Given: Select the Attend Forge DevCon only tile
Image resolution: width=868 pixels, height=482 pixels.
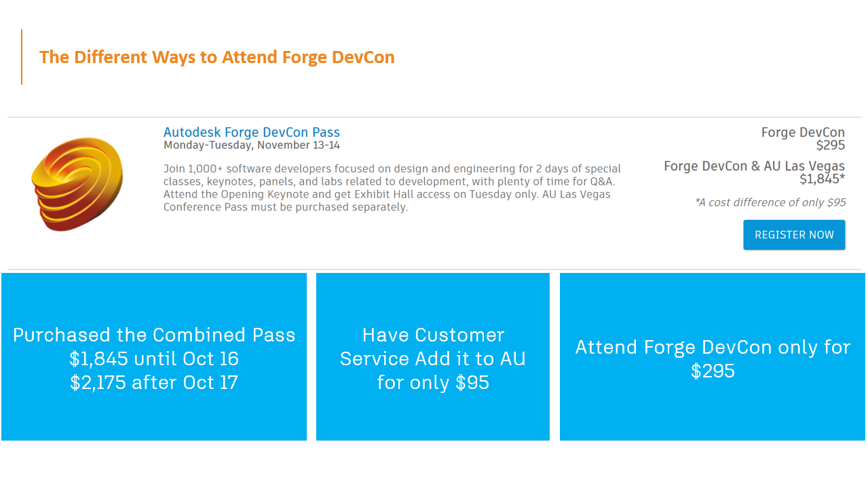Looking at the screenshot, I should coord(713,356).
